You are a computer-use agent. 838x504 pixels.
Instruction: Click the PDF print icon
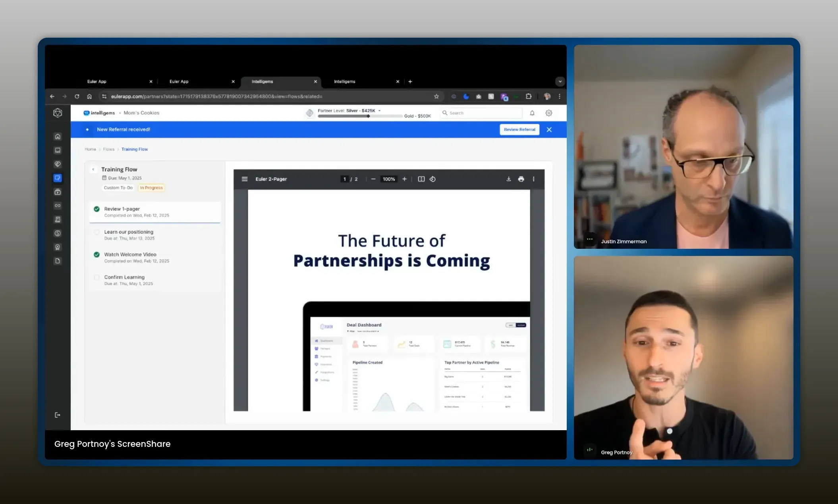521,179
